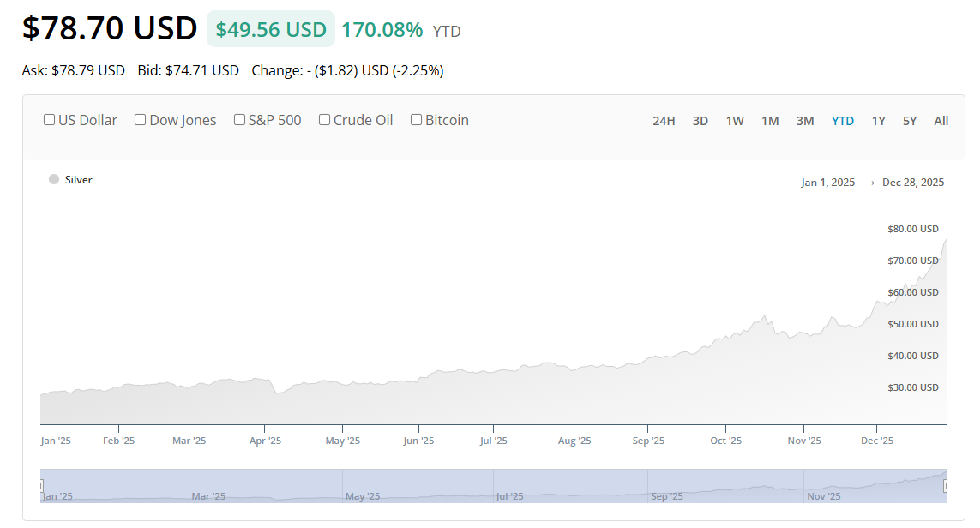Click the Dec '25 x-axis label
Screen dimensions: 980x528
(877, 441)
